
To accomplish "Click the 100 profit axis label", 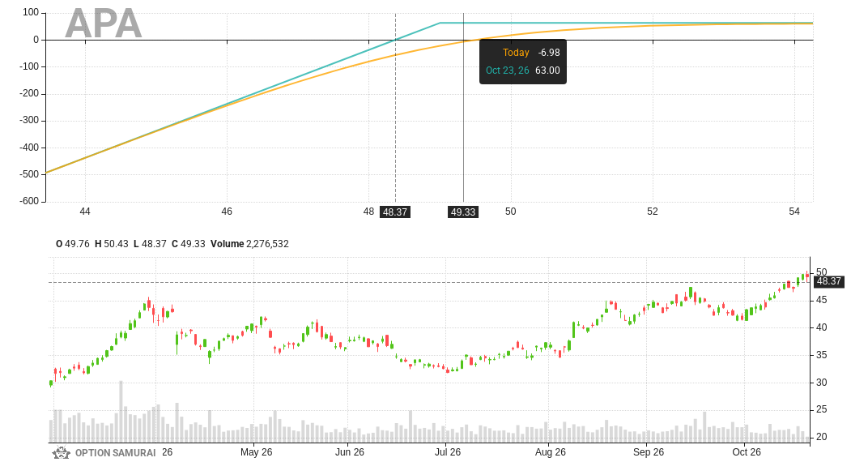I will pyautogui.click(x=31, y=12).
